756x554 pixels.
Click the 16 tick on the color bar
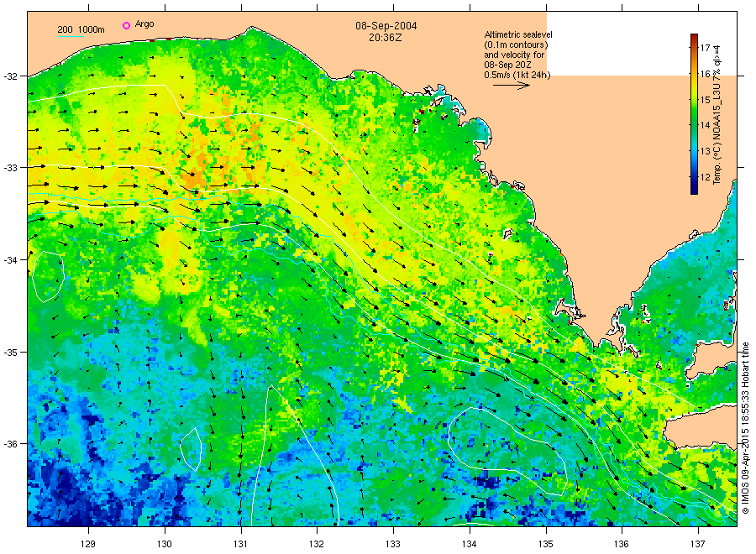tap(705, 74)
